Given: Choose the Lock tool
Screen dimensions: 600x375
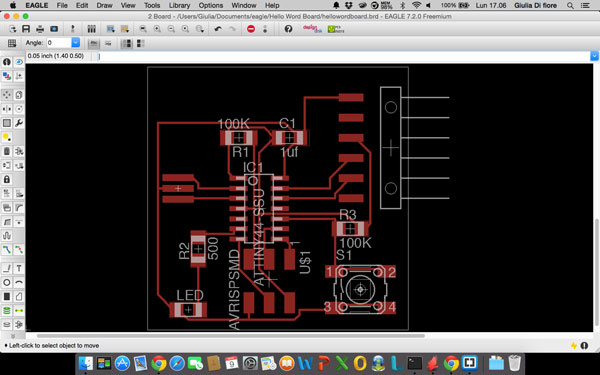Looking at the screenshot, I should [x=7, y=179].
